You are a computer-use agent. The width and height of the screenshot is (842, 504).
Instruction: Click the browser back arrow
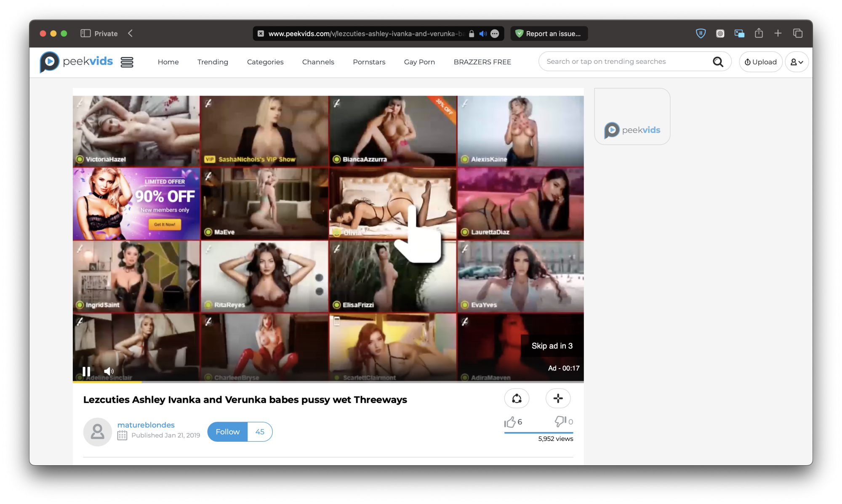pyautogui.click(x=130, y=33)
